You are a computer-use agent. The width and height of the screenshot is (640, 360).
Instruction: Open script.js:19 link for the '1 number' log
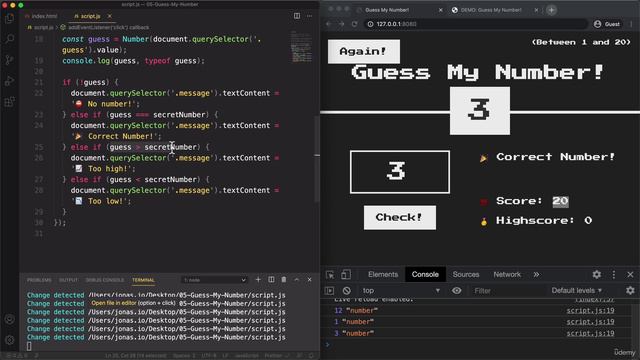point(590,322)
